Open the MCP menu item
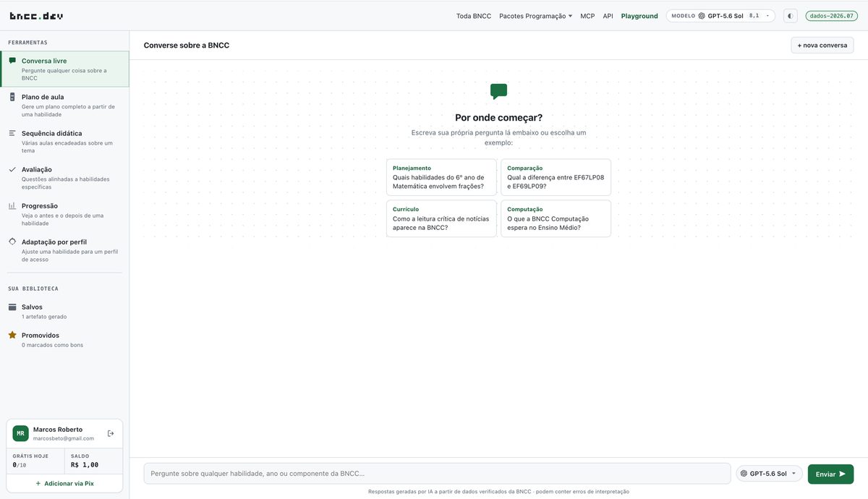868x499 pixels. (587, 16)
